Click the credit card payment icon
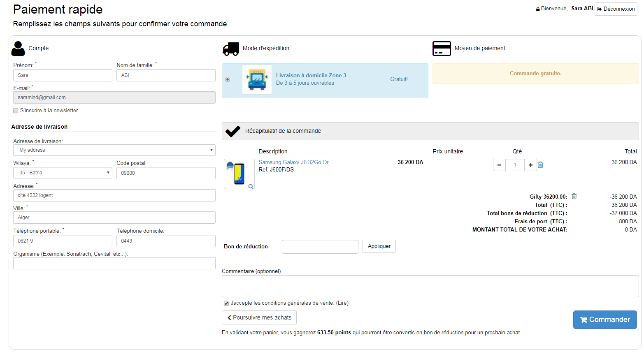The width and height of the screenshot is (644, 352). [x=442, y=49]
